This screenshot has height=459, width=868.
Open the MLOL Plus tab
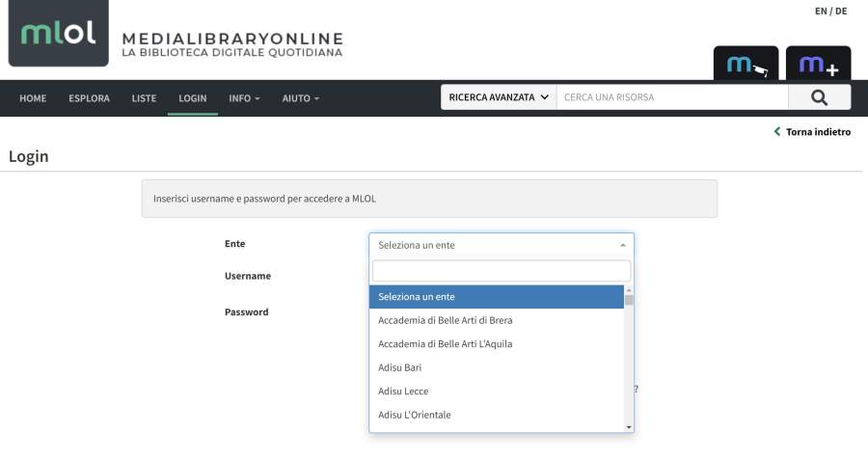coord(818,65)
